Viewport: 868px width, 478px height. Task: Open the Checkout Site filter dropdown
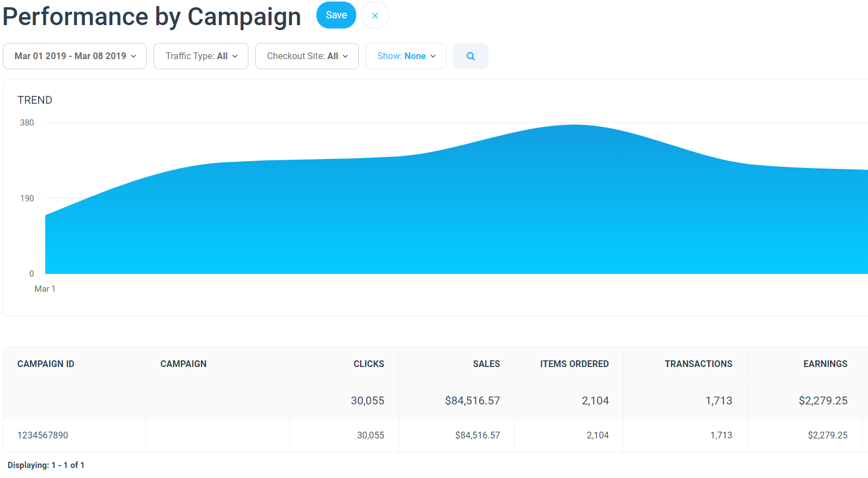(307, 56)
